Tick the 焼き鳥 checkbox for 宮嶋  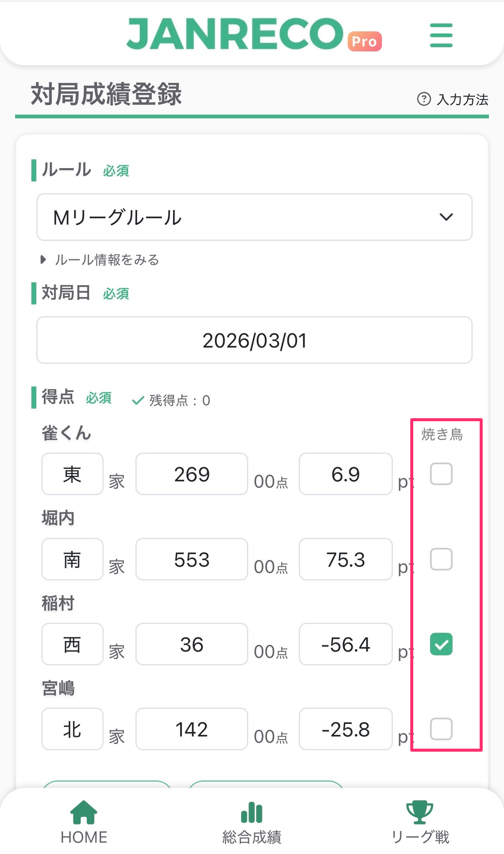(441, 729)
